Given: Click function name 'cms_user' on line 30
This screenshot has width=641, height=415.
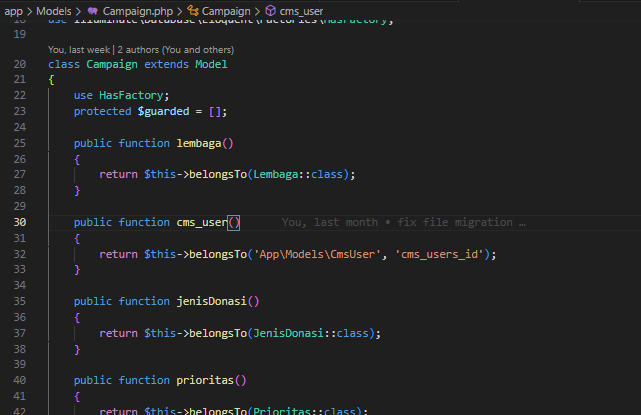Looking at the screenshot, I should tap(202, 222).
